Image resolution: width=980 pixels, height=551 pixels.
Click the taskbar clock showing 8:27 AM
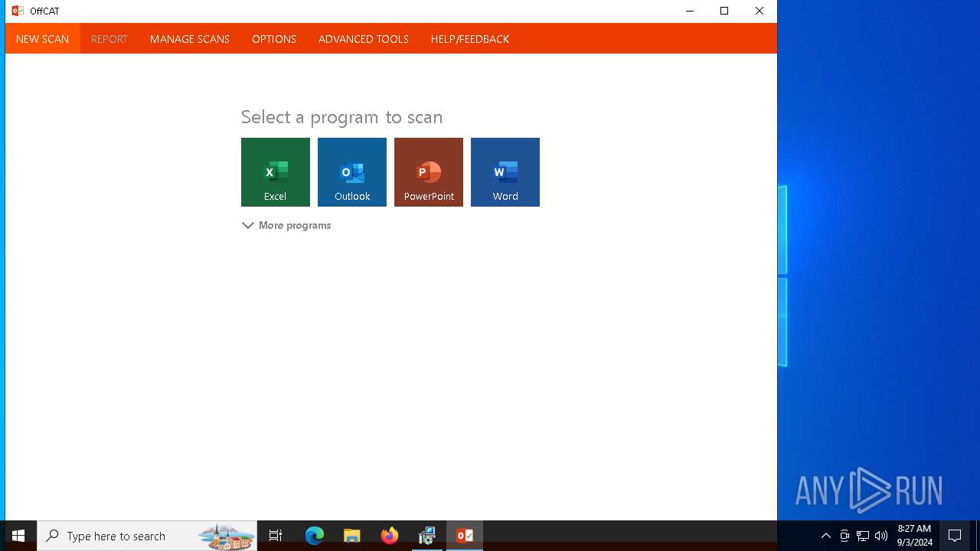tap(914, 536)
